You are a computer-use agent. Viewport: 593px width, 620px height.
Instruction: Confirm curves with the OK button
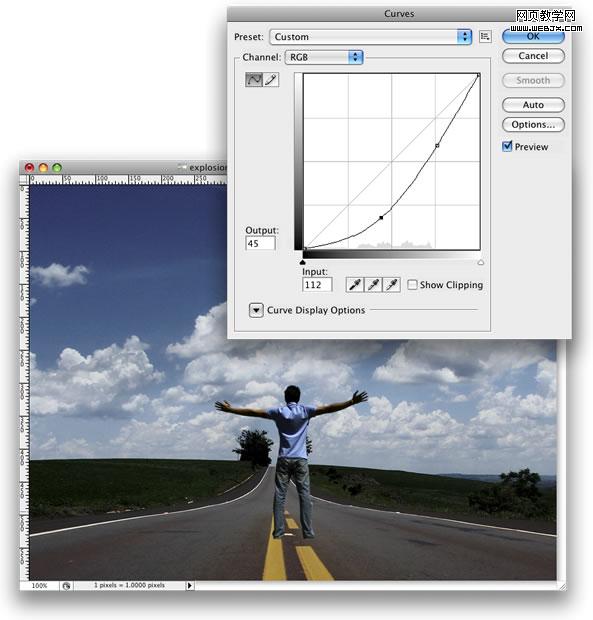click(x=533, y=36)
